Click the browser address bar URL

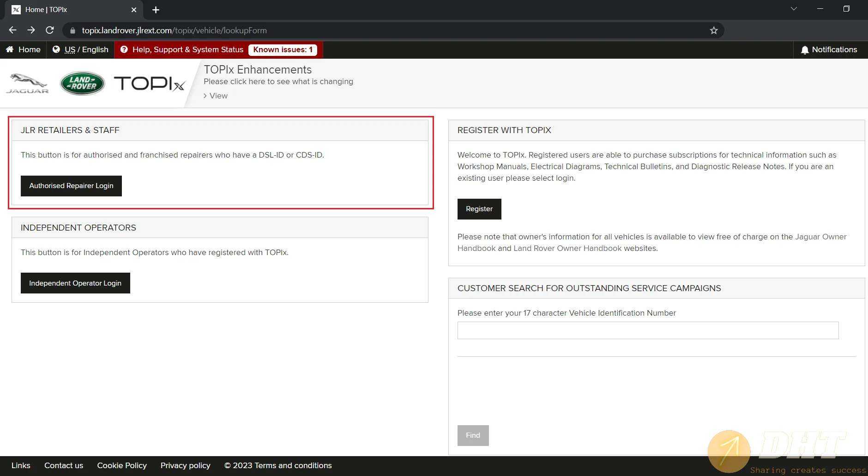[x=174, y=31]
